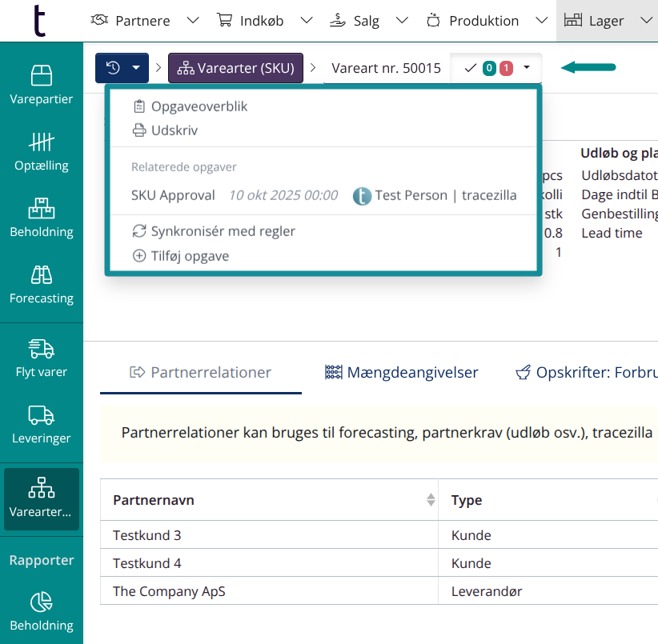658x644 pixels.
Task: Go to Varearter (SKU) breadcrumb
Action: 235,68
